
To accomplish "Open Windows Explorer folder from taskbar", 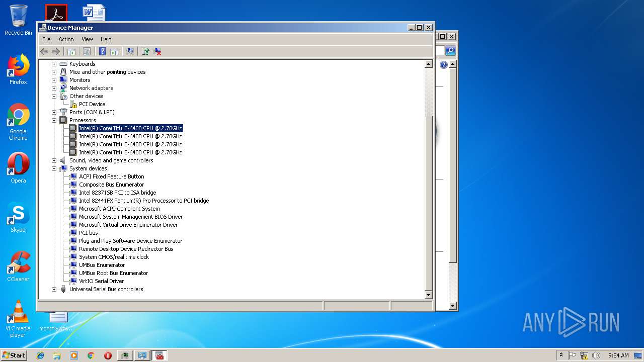I will (57, 355).
